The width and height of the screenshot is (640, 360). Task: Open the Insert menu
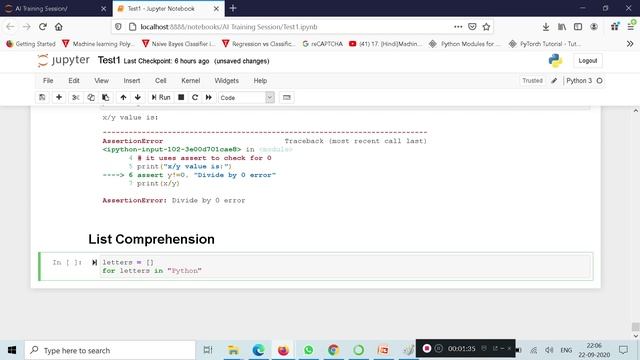point(132,81)
